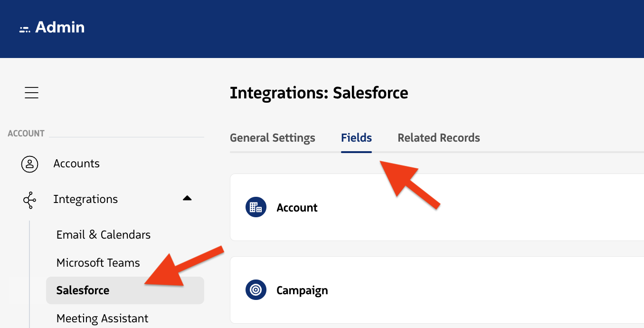
Task: Open Meeting Assistant settings
Action: tap(102, 318)
